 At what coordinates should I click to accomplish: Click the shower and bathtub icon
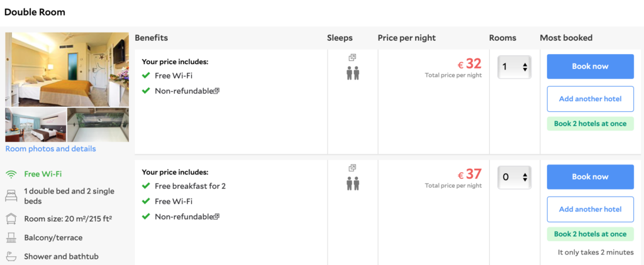pos(11,257)
